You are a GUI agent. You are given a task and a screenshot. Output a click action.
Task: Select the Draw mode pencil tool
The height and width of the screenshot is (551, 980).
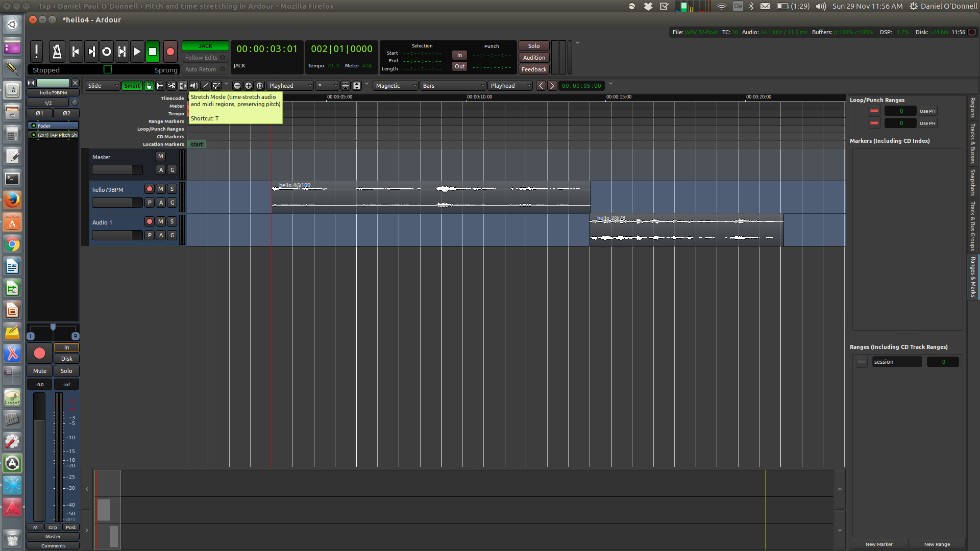click(205, 86)
